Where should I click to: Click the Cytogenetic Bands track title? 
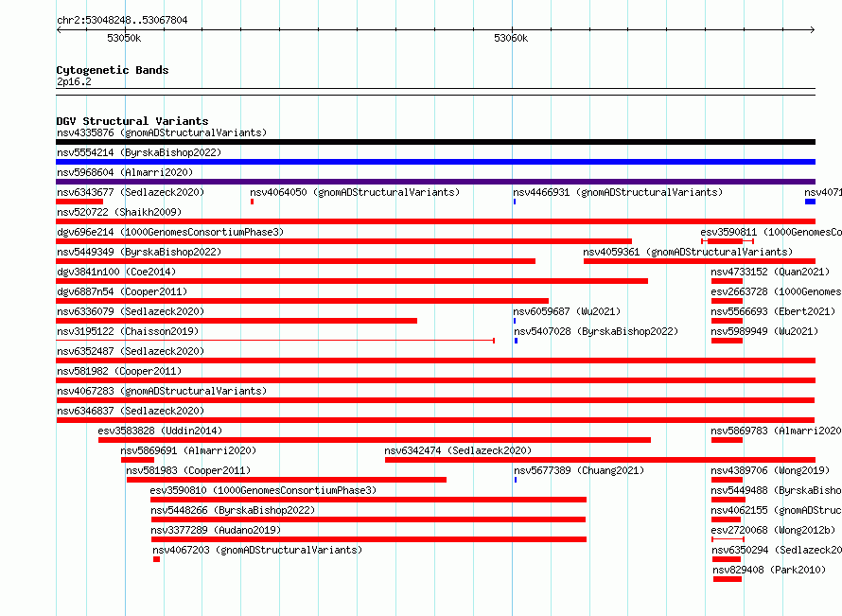coord(113,70)
